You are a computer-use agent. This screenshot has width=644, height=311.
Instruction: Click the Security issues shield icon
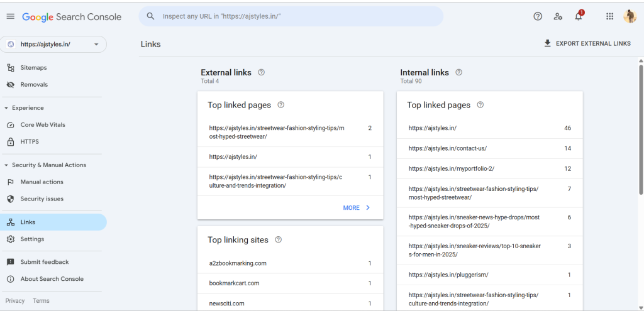[x=11, y=199]
